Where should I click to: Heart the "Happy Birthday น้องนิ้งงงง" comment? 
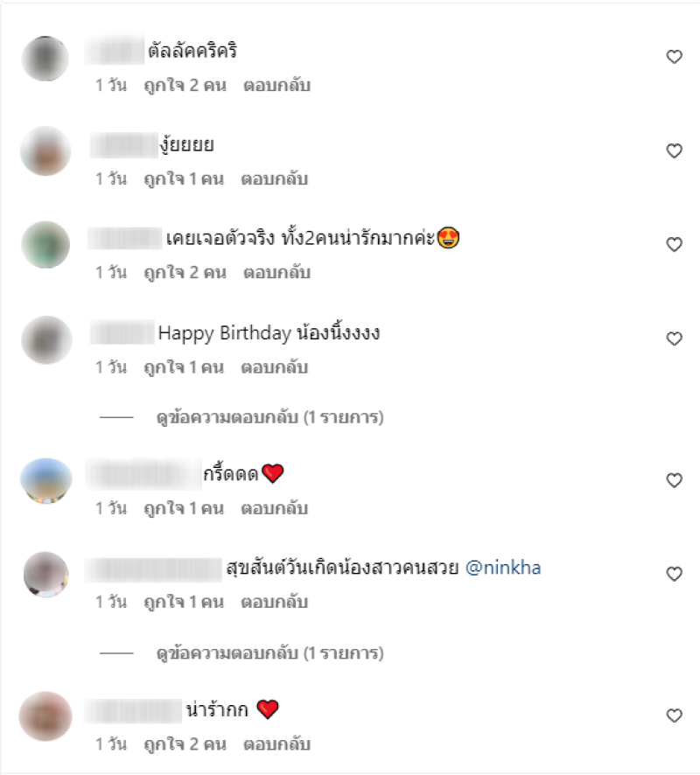(675, 339)
